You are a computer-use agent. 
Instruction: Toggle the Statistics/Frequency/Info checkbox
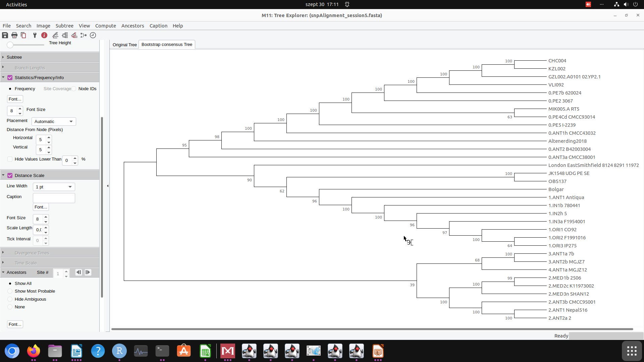(10, 78)
